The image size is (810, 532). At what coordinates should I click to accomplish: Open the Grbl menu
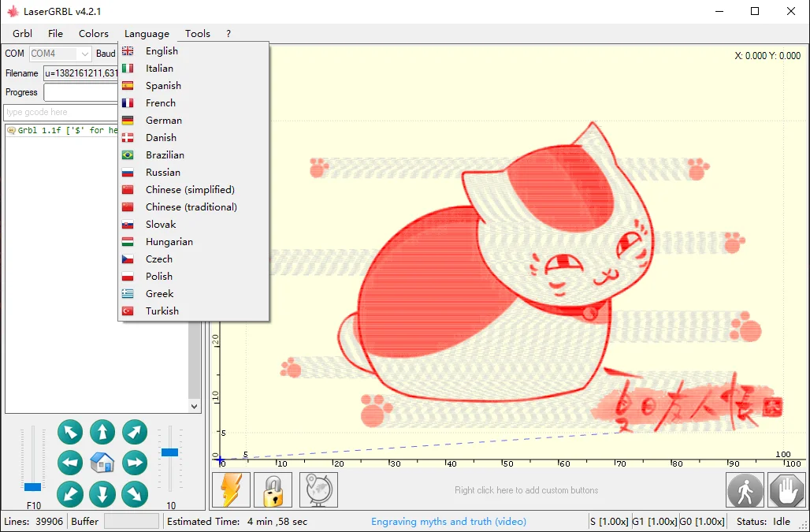pos(22,34)
